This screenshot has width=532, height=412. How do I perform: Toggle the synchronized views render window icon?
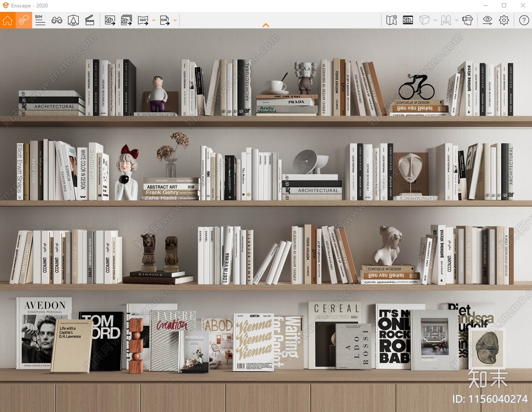tap(408, 20)
